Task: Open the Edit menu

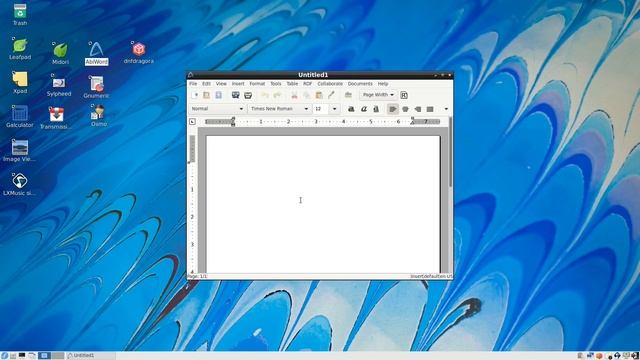Action: tap(207, 84)
